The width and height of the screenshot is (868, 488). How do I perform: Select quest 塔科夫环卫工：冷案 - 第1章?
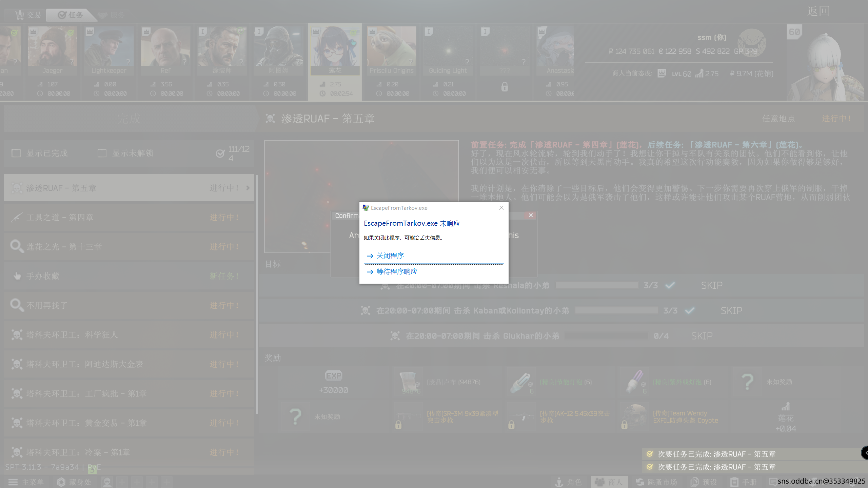(x=129, y=452)
